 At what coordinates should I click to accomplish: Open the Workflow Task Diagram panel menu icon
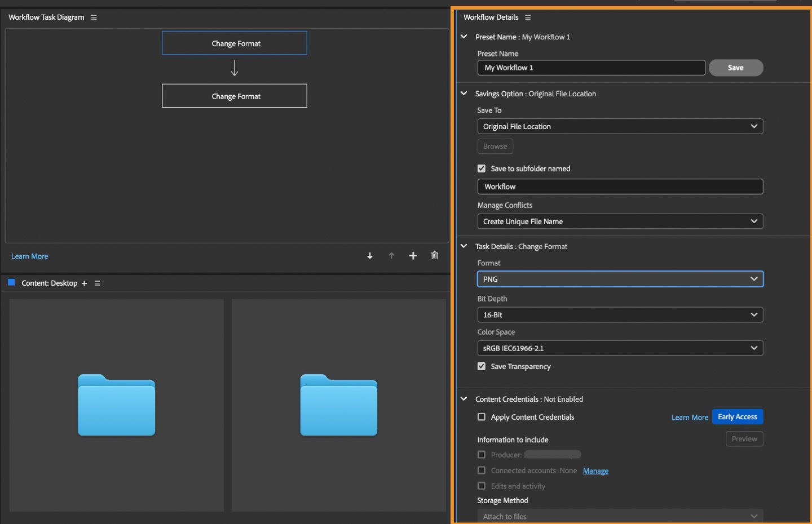[93, 17]
